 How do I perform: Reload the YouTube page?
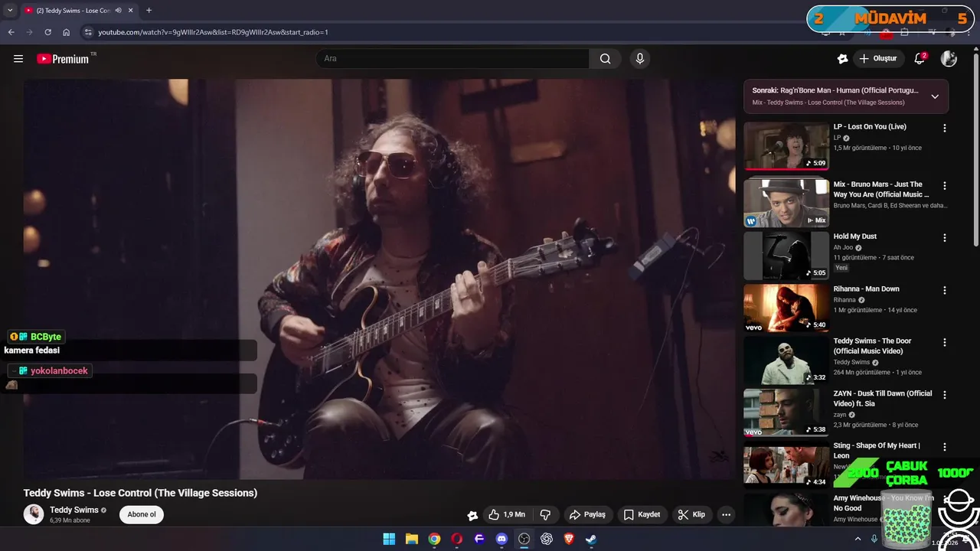47,32
